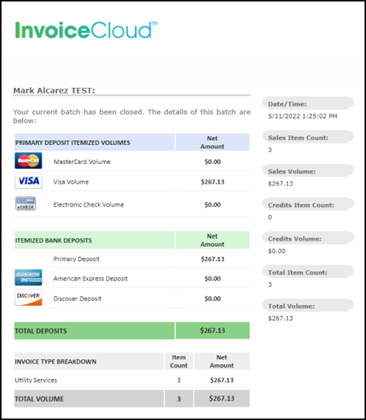Click the Total Volume gray row

click(132, 399)
